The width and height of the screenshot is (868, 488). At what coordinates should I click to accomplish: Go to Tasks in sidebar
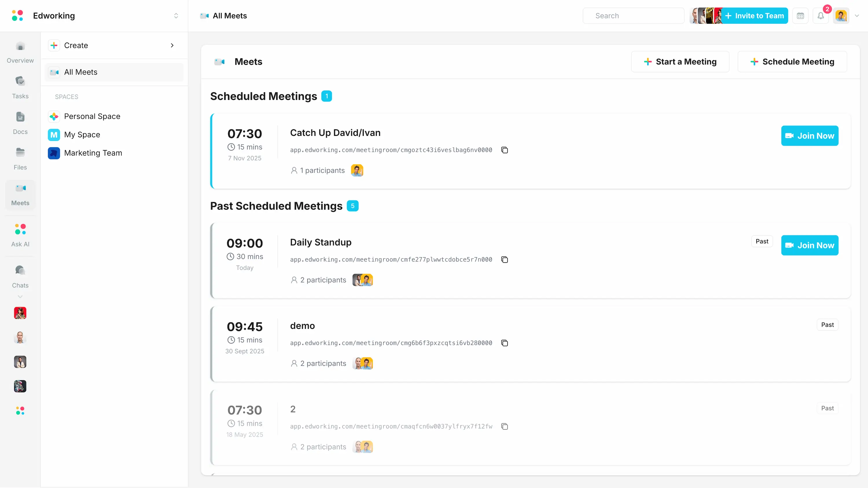(20, 82)
